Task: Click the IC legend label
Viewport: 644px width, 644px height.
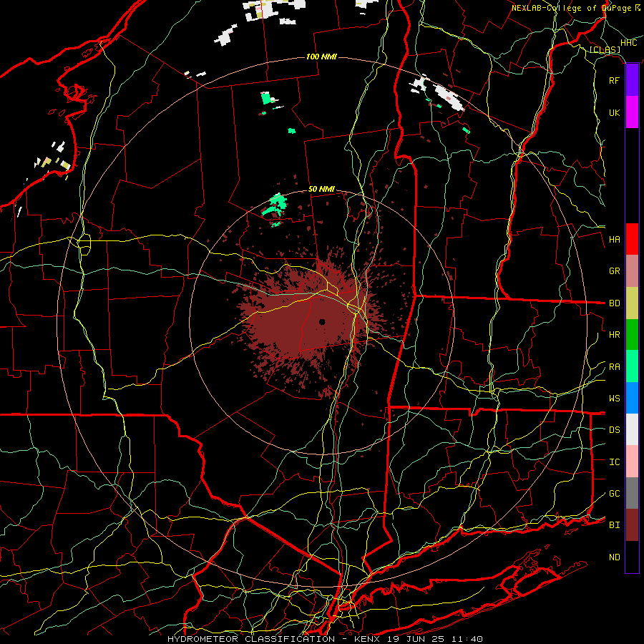Action: (x=615, y=462)
